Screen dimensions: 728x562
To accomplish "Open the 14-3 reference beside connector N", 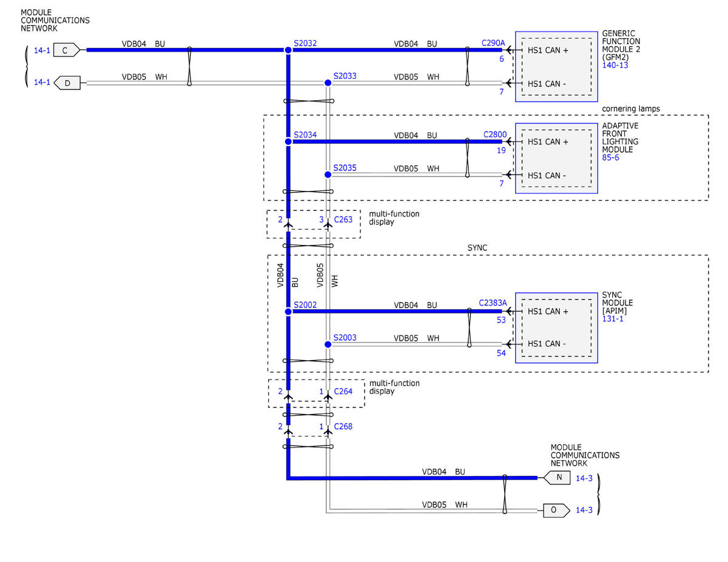I will tap(584, 478).
